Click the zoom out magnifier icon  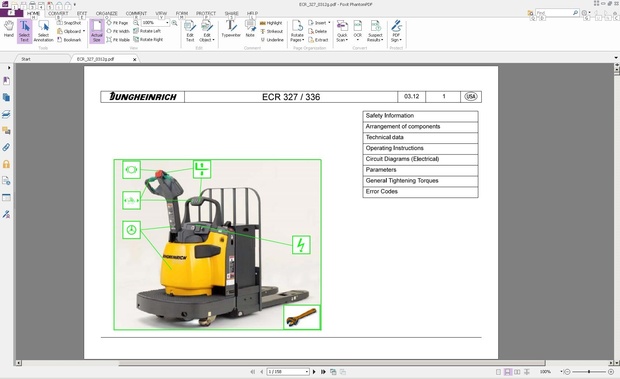point(136,23)
